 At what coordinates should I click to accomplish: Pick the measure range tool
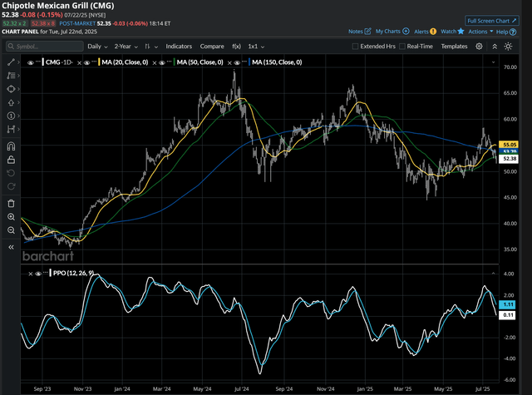coord(11,129)
